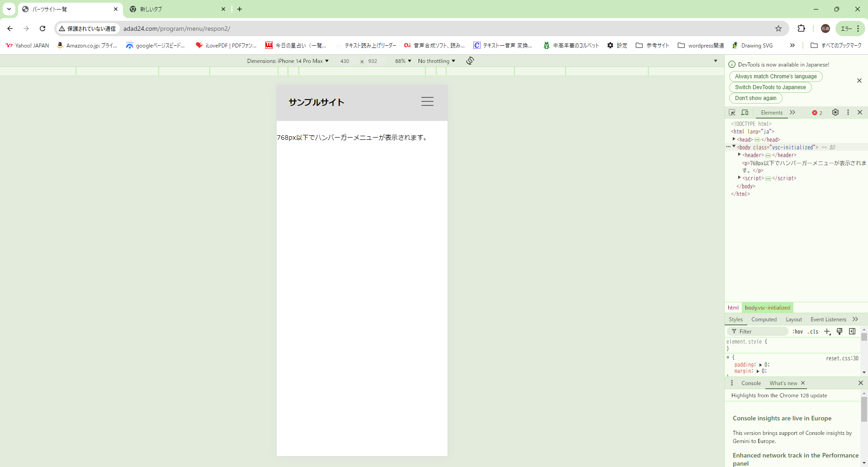Open the No throttling dropdown

[437, 61]
